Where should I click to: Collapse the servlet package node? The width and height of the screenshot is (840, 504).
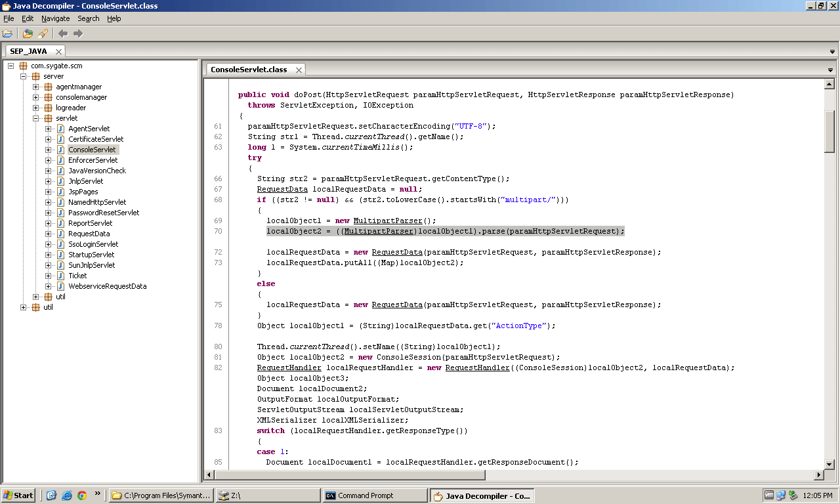[36, 118]
